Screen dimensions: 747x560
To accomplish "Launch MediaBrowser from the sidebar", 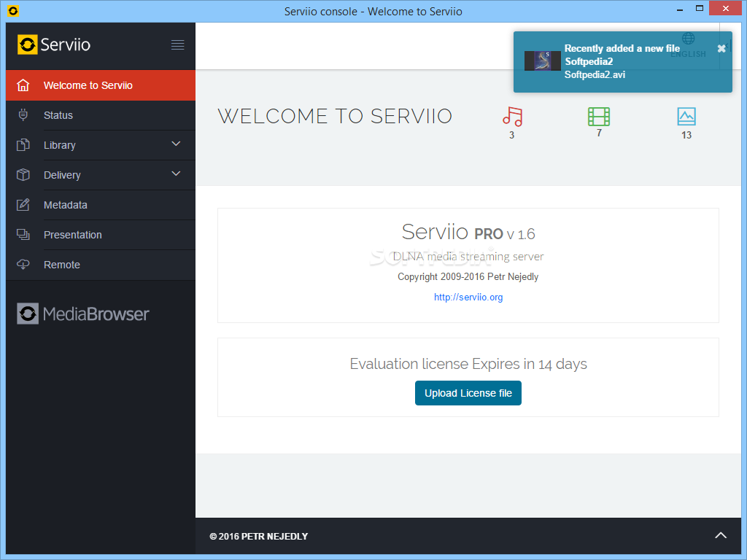I will [83, 314].
